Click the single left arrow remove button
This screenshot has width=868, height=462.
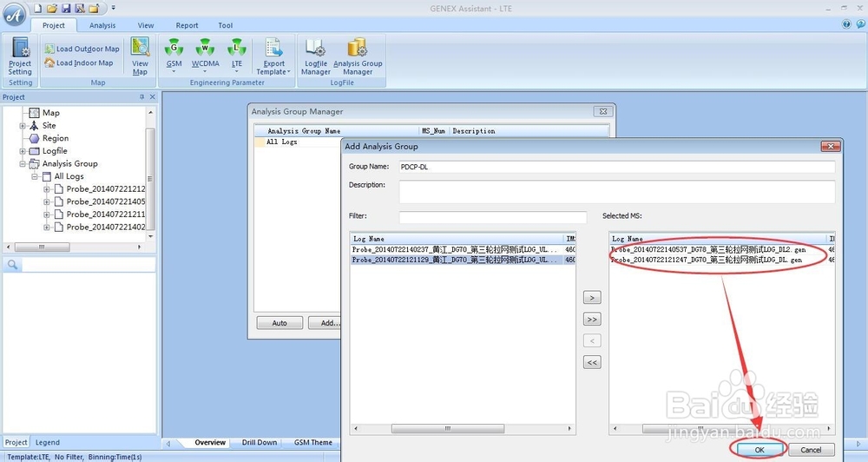592,341
